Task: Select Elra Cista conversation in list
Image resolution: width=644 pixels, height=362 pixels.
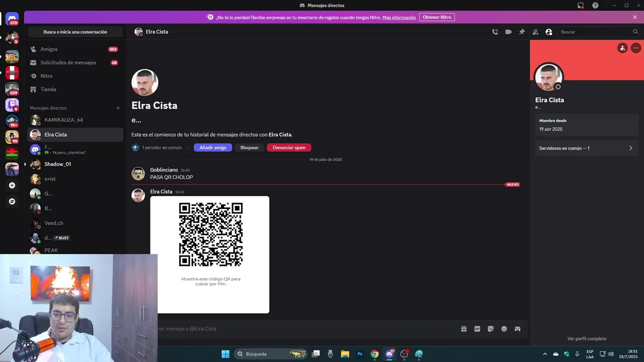Action: click(x=75, y=135)
